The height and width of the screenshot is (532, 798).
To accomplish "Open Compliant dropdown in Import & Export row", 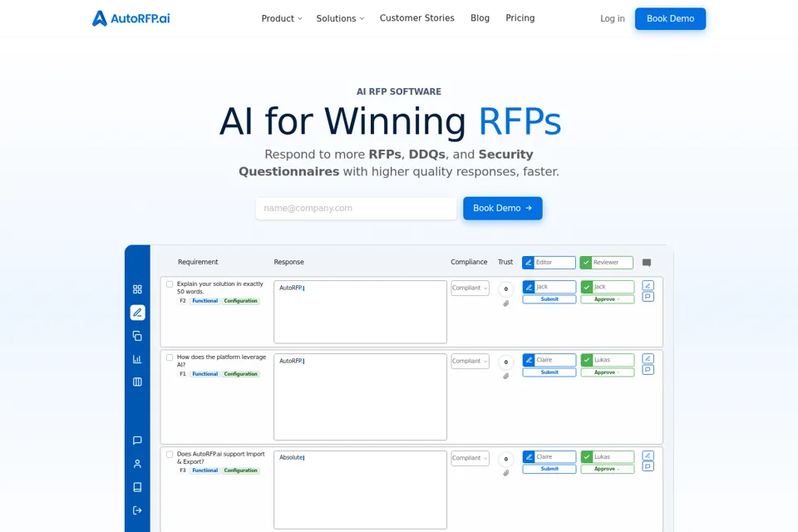I will pos(470,458).
